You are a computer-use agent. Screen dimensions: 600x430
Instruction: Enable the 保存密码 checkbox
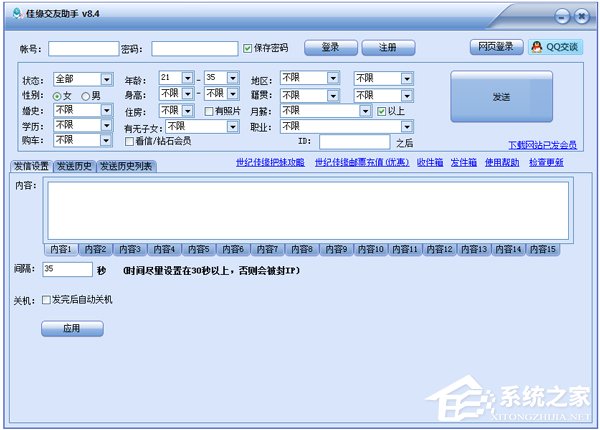[x=248, y=48]
